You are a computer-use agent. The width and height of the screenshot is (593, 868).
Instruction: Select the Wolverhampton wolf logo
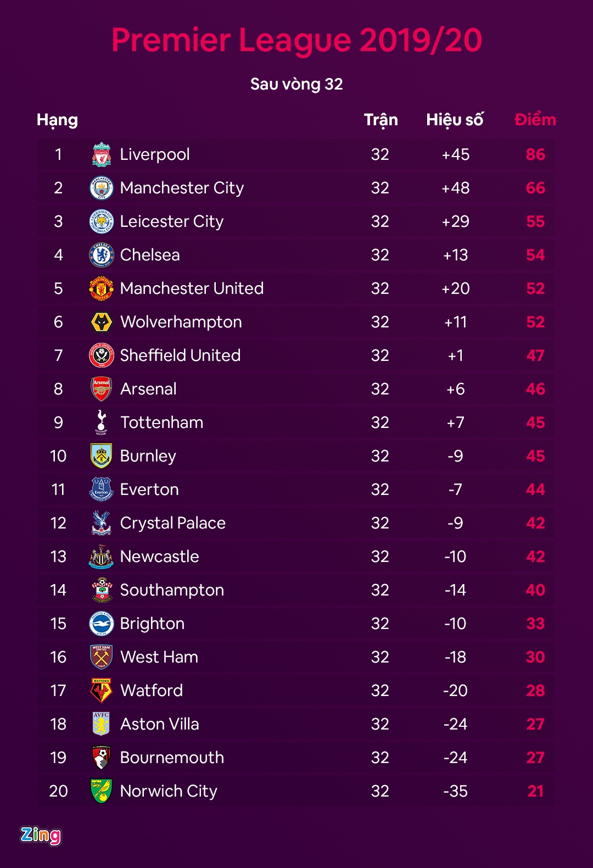pyautogui.click(x=102, y=322)
